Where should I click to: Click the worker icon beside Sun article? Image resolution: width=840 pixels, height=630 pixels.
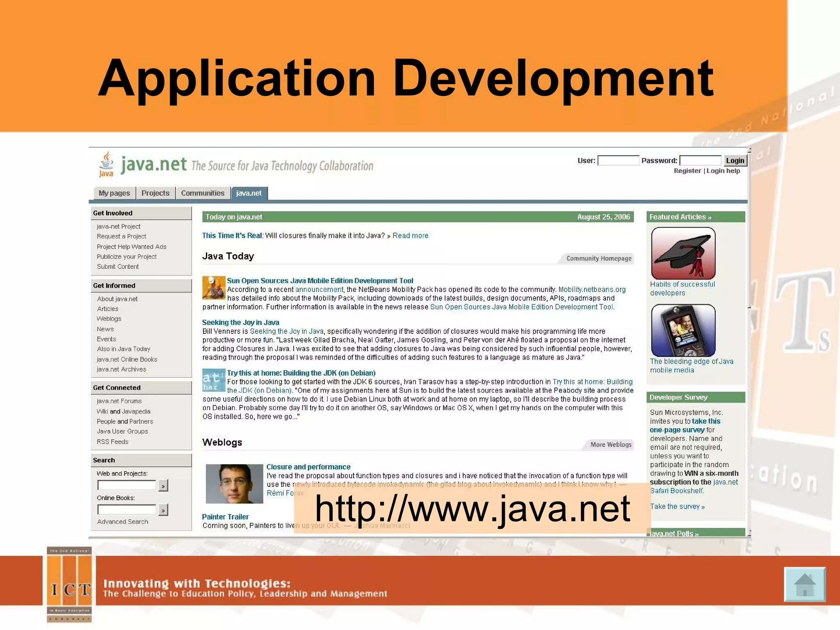pos(213,288)
